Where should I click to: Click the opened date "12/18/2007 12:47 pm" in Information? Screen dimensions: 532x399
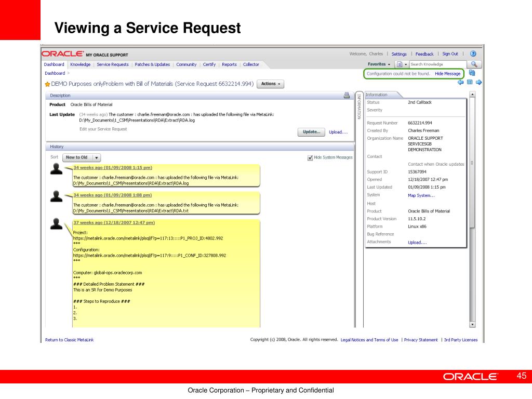[x=428, y=179]
